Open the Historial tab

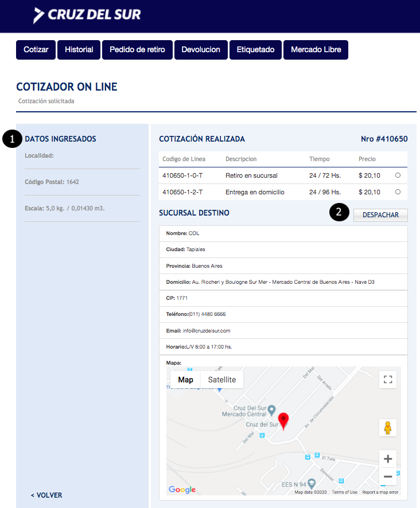tap(79, 50)
